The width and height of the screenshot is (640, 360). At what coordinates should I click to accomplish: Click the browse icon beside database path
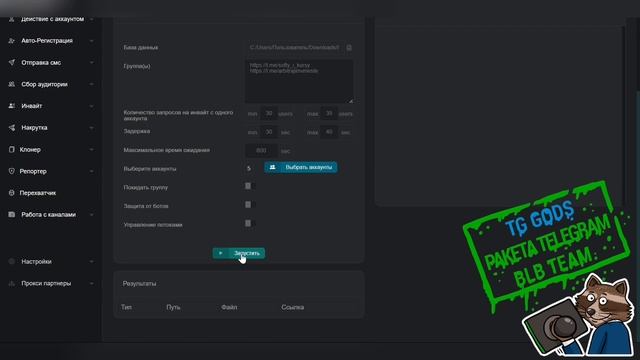pyautogui.click(x=349, y=47)
